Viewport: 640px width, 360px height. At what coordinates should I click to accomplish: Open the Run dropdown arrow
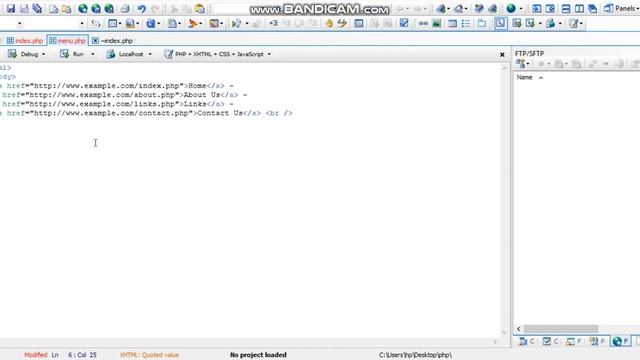point(93,54)
